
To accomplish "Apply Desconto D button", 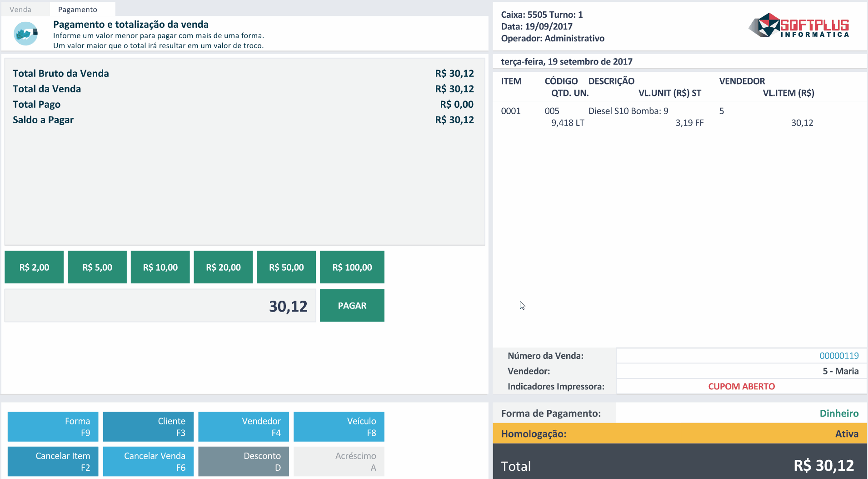I will 244,461.
